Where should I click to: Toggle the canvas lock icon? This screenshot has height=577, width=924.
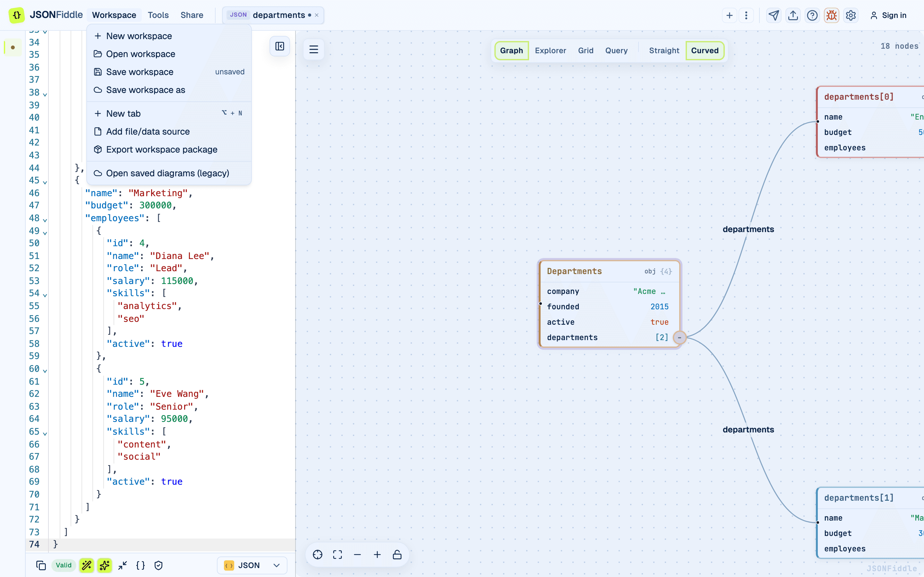[397, 555]
